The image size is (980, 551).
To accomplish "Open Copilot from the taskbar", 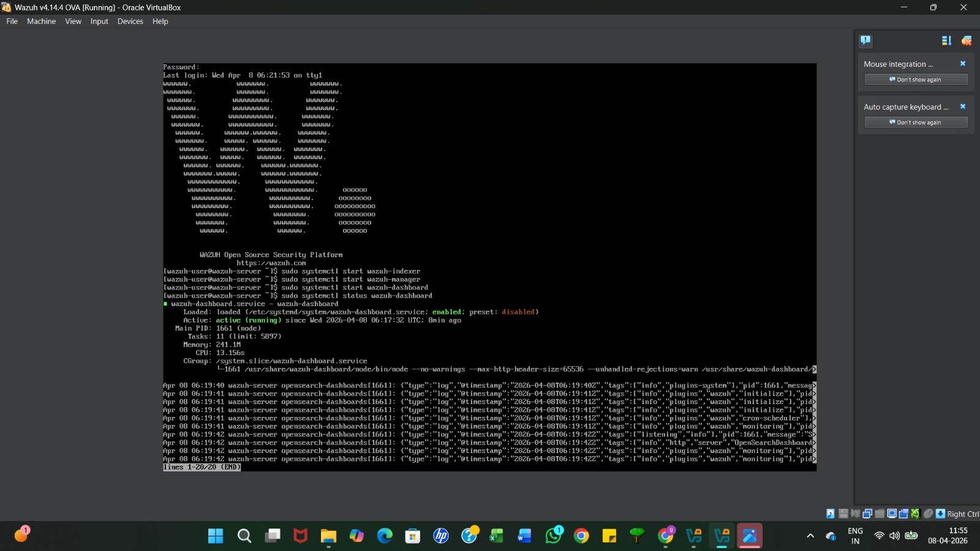I will [x=356, y=536].
